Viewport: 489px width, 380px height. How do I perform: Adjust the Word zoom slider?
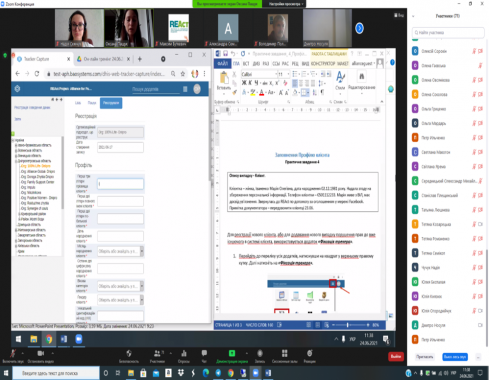click(347, 325)
